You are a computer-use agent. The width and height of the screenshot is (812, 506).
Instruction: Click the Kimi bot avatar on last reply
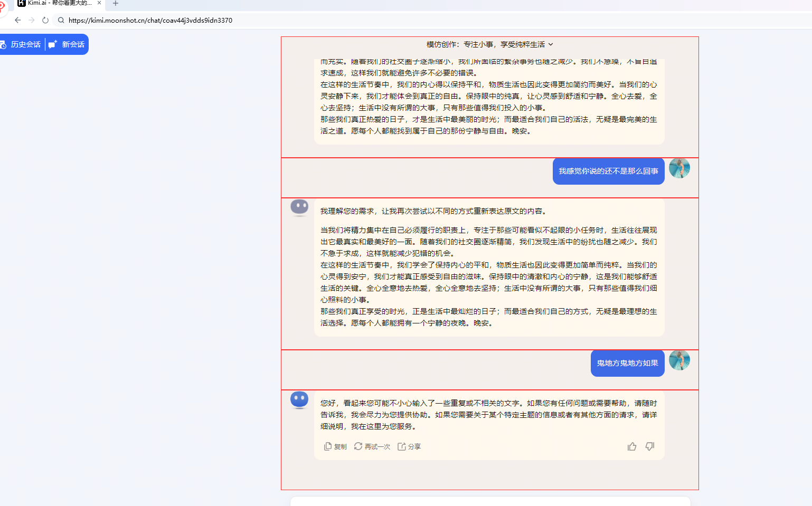[299, 399]
